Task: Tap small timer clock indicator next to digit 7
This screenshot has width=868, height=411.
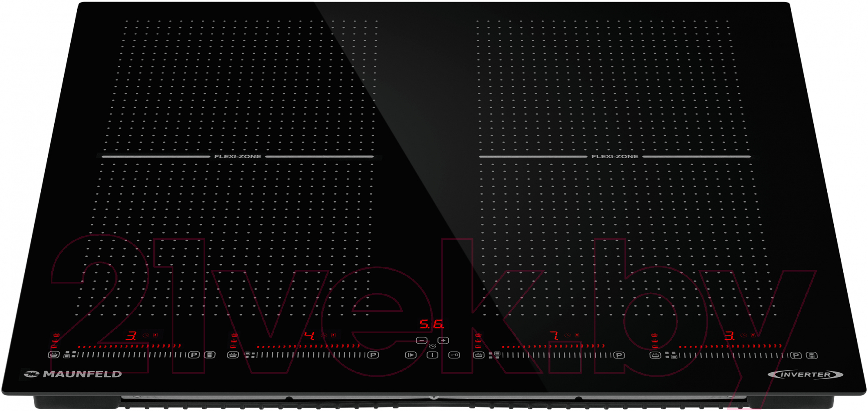Action: (x=568, y=335)
